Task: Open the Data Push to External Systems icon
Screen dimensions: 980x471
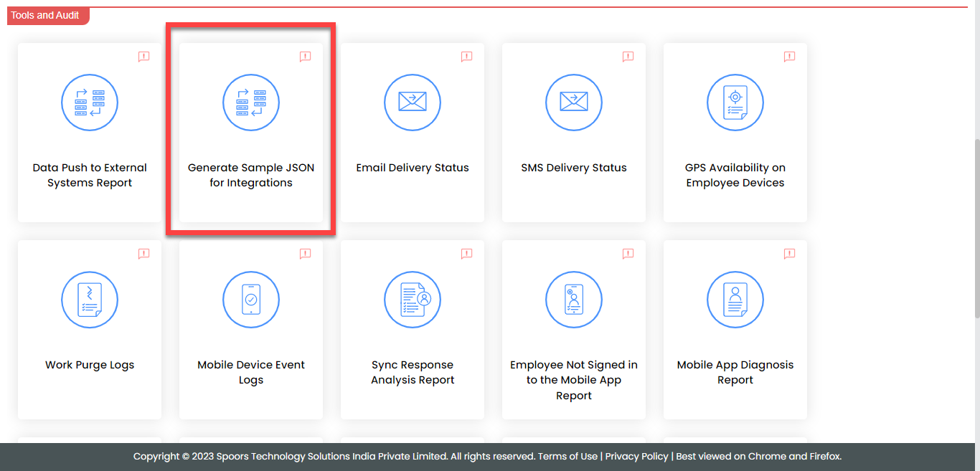Action: coord(90,103)
